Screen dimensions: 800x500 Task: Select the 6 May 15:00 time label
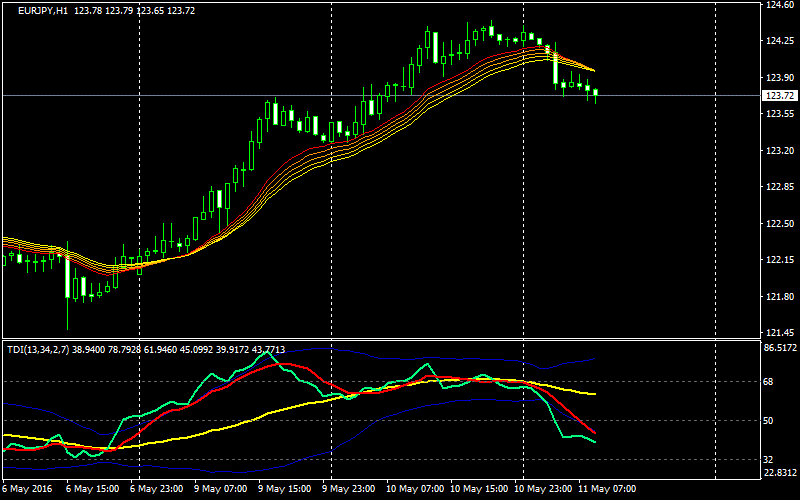click(x=93, y=490)
